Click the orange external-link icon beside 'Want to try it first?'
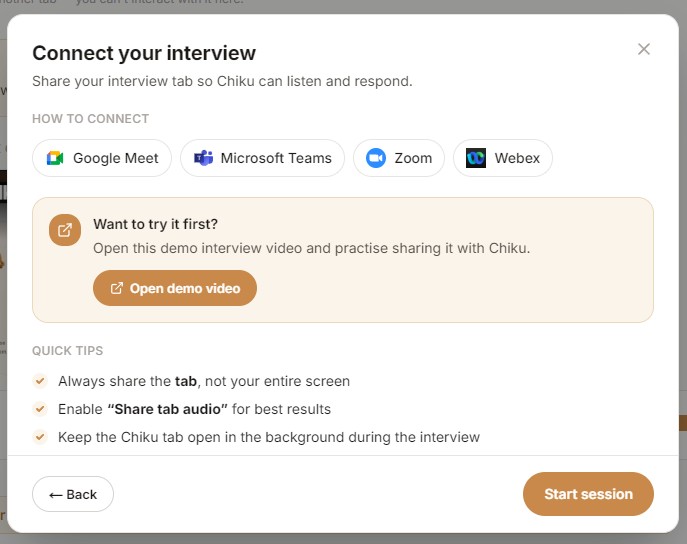Viewport: 687px width, 544px height. [x=65, y=230]
